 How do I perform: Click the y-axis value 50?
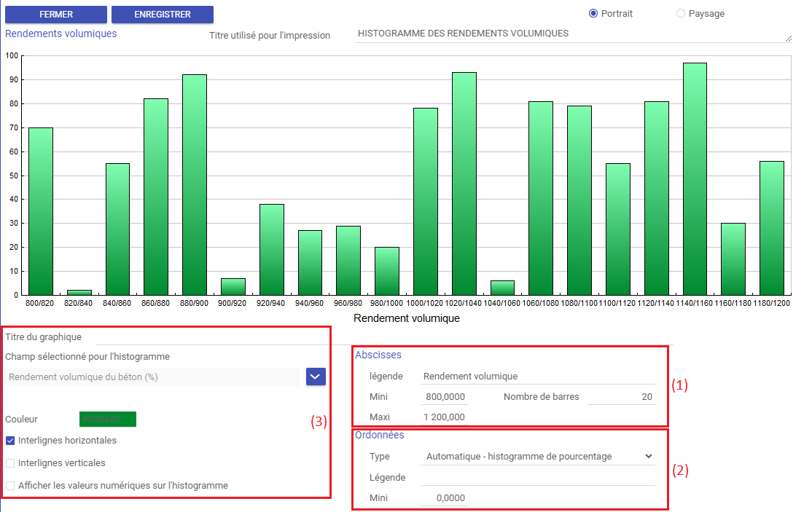[x=13, y=176]
